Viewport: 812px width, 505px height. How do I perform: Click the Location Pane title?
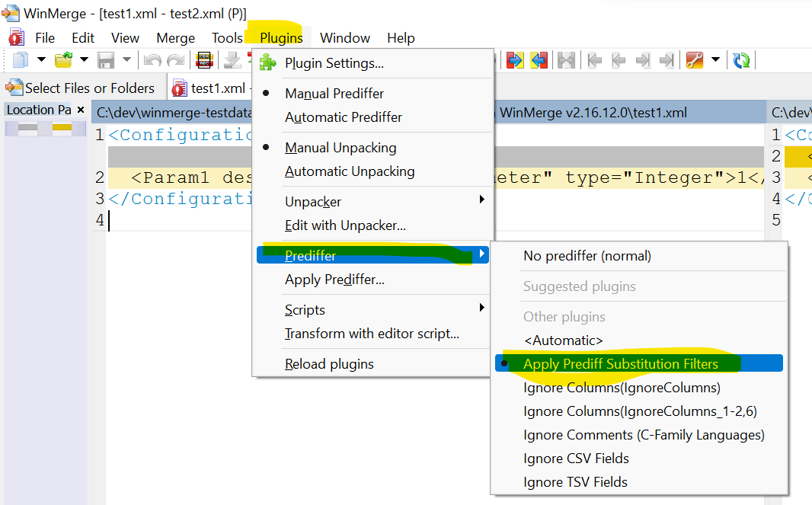pos(39,110)
